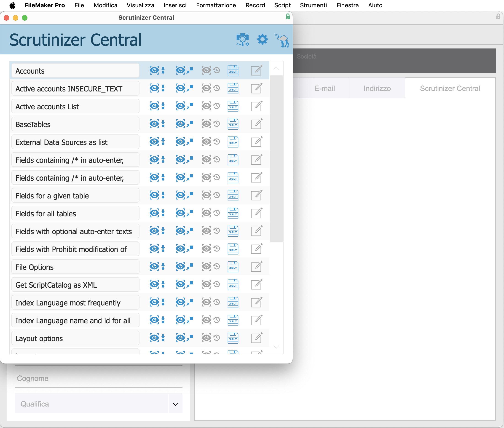Click scroll-down chevron of the list

[276, 347]
